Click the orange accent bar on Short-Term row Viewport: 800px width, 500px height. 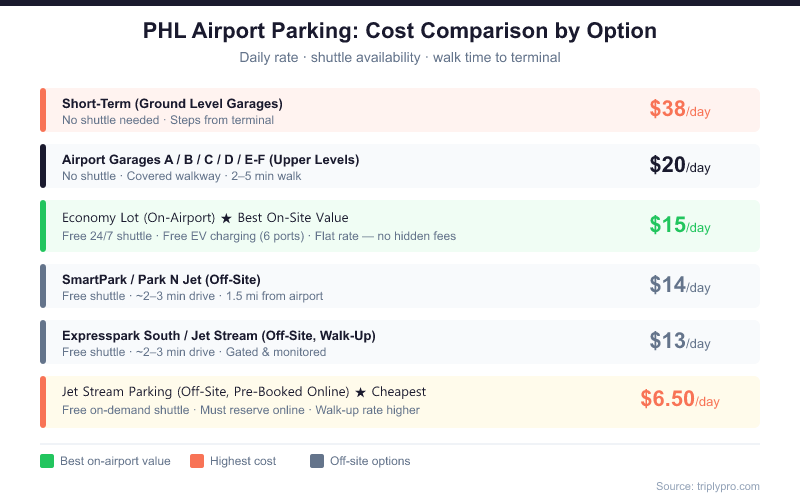(x=43, y=110)
